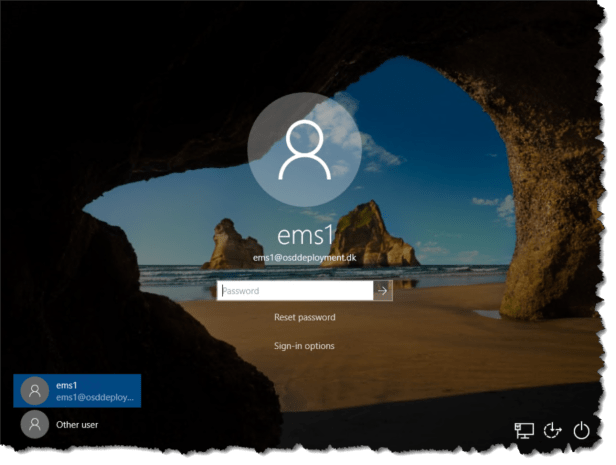
Task: Click the large ems1 username heading
Action: point(305,235)
